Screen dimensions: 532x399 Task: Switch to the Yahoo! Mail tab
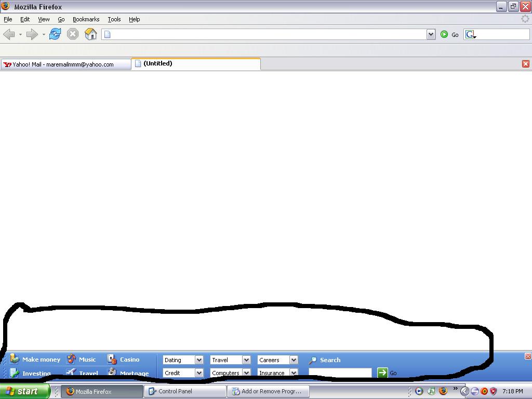[x=66, y=64]
